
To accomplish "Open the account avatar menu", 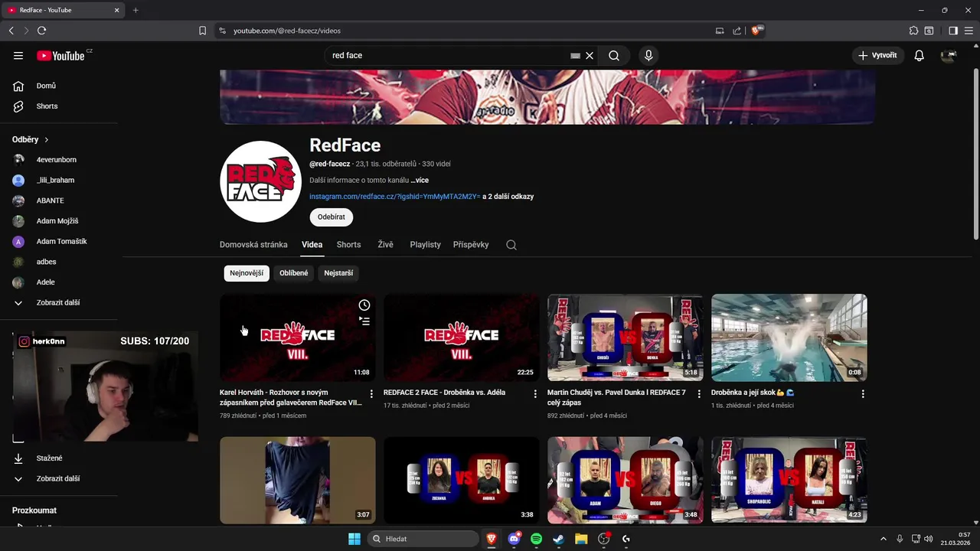I will (949, 56).
